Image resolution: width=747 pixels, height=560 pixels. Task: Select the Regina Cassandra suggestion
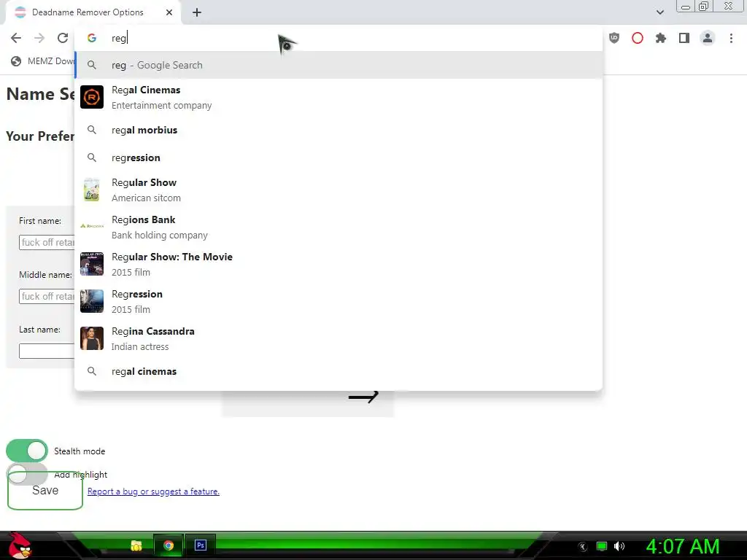(338, 338)
